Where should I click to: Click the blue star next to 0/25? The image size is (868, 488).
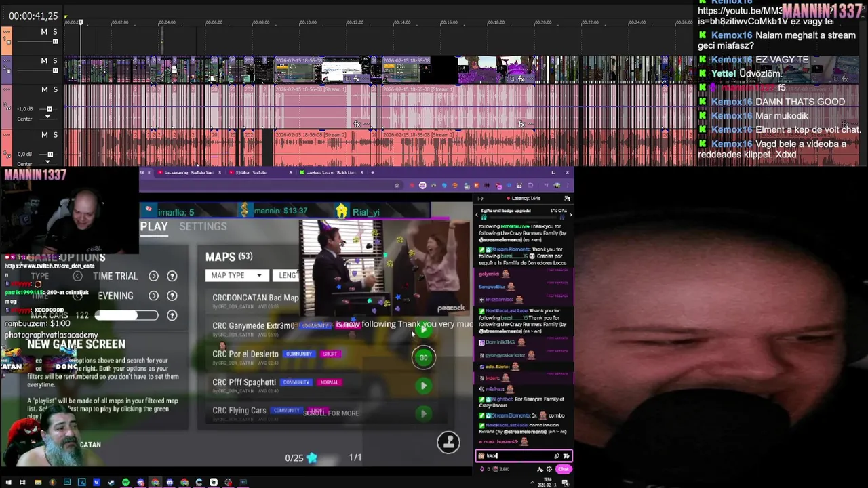312,457
